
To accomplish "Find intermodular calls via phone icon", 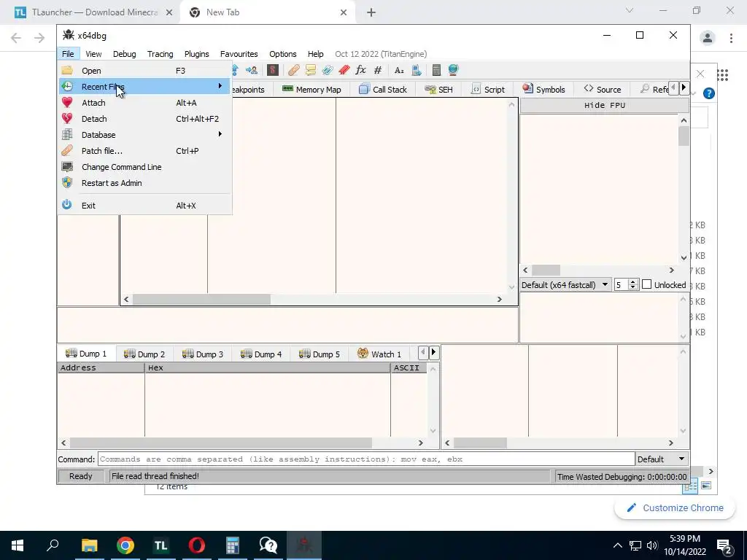I will [417, 71].
